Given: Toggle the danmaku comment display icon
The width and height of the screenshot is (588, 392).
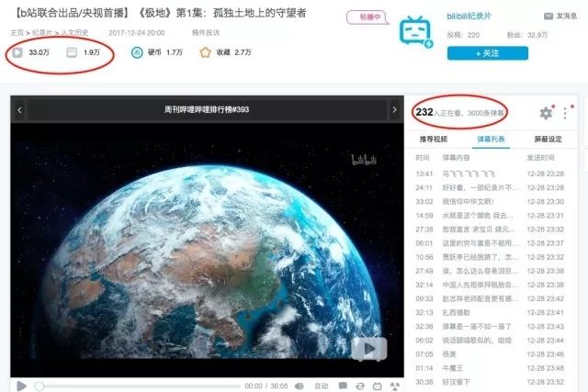Looking at the screenshot, I should [x=343, y=386].
